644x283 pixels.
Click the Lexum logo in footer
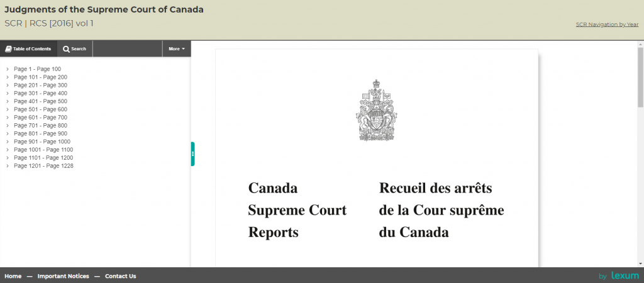625,276
